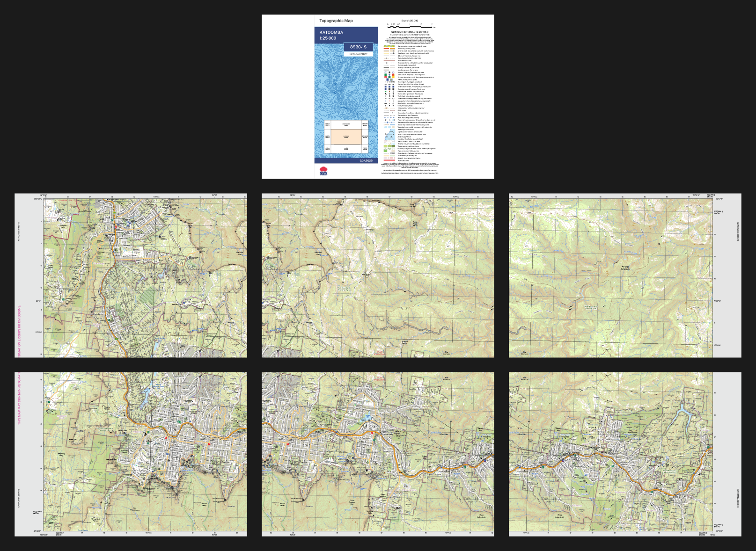The height and width of the screenshot is (551, 756).
Task: Open the Katoomba cover and legend page thumbnail
Action: coord(378,96)
